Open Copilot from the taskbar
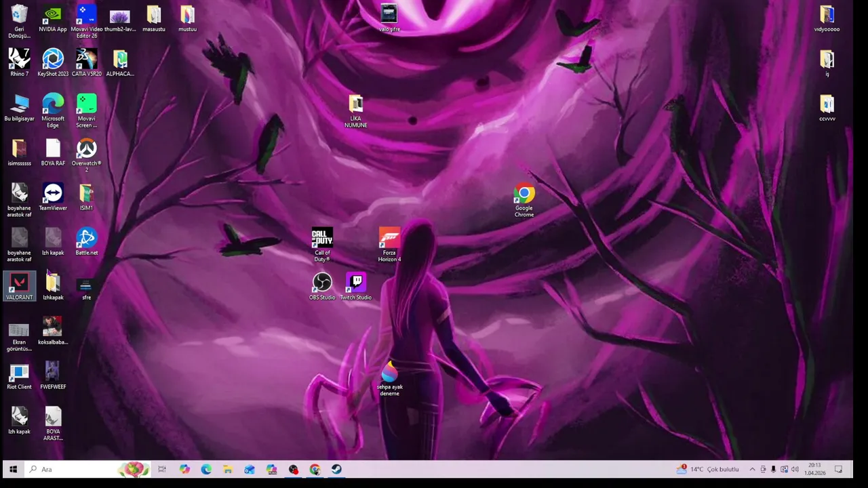Viewport: 868px width, 488px height. pyautogui.click(x=184, y=469)
